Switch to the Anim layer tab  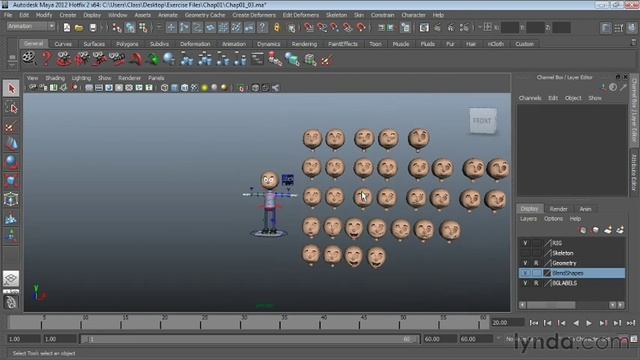pos(585,209)
